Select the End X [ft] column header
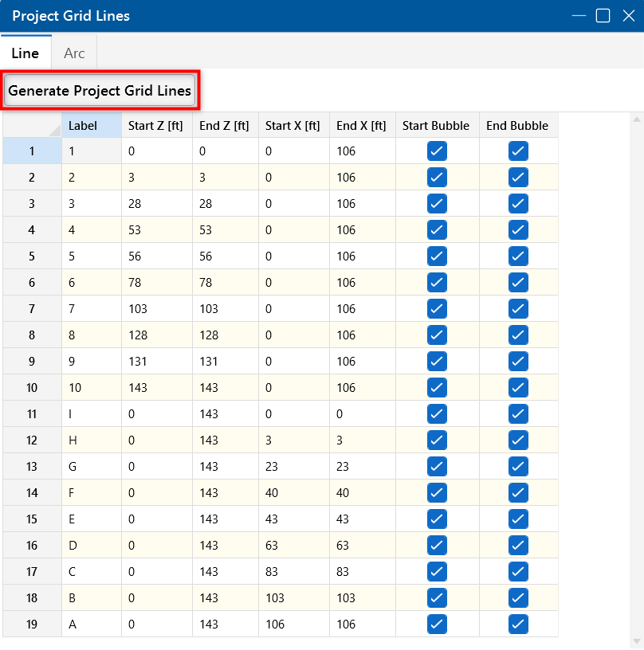 (x=361, y=126)
